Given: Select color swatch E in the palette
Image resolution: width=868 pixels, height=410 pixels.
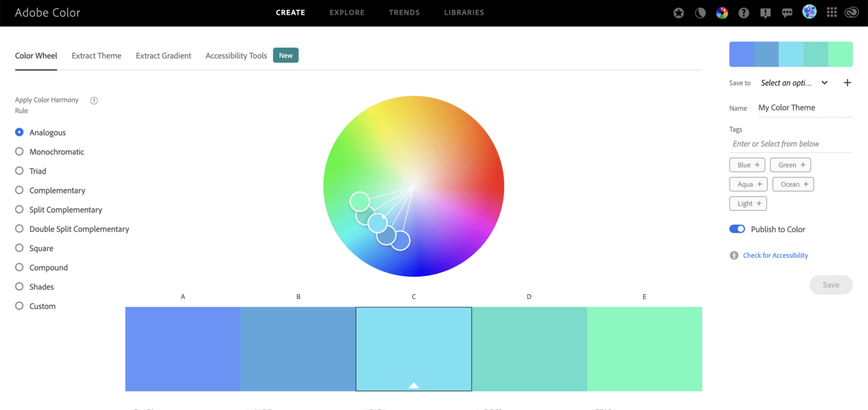Looking at the screenshot, I should tap(644, 349).
